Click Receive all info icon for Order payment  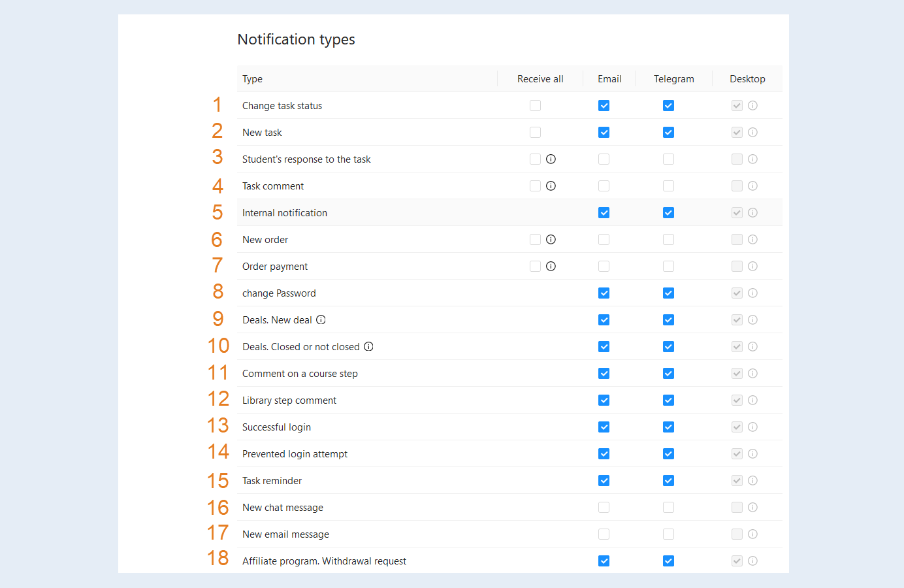pos(551,266)
